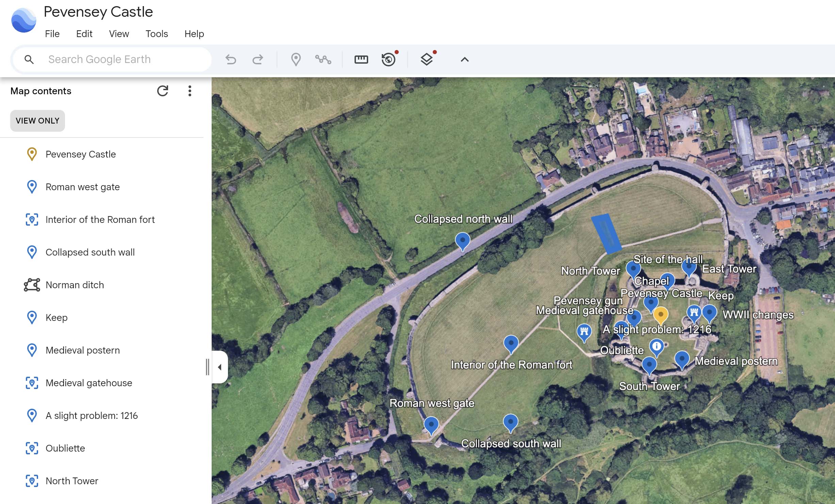Click the yellow Pevensey Castle map pin
Screen dimensions: 835x504
(x=660, y=314)
